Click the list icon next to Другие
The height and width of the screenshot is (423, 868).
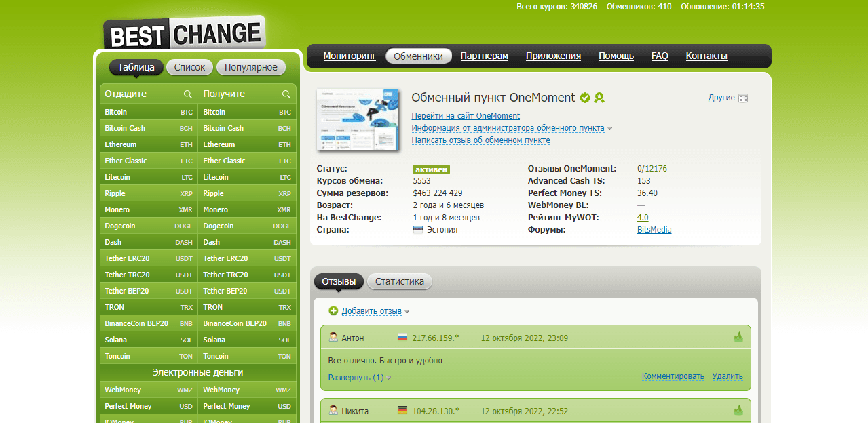(x=743, y=98)
